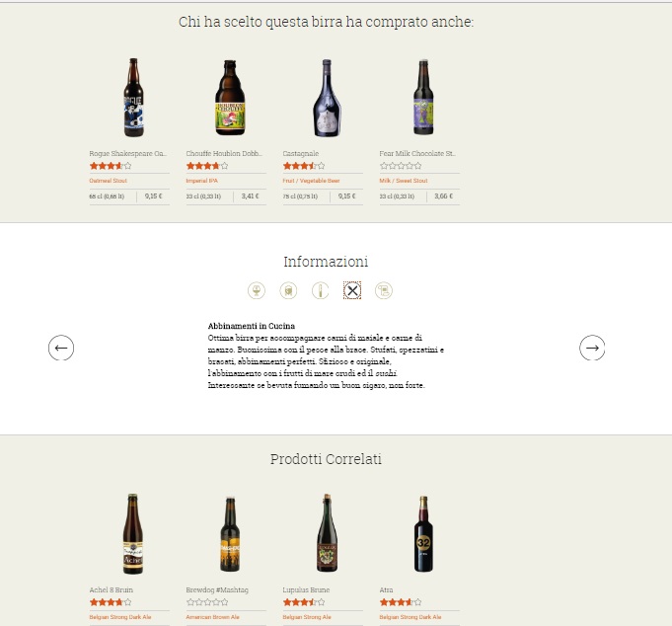Follow the Oatmeal Stout style link
This screenshot has width=672, height=626.
(x=108, y=181)
